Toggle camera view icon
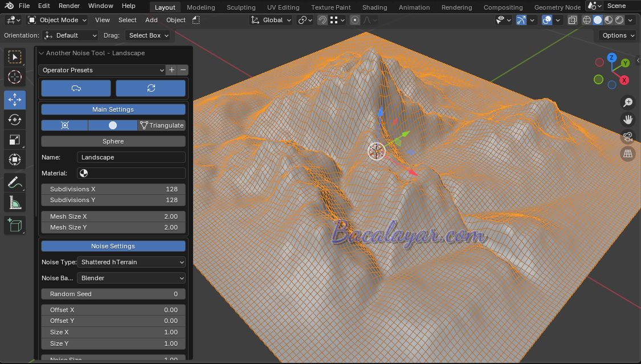 tap(628, 137)
